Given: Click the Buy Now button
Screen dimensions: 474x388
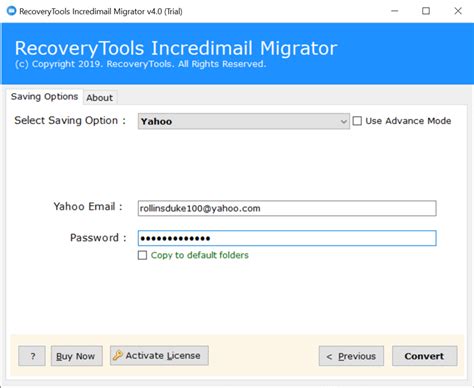Looking at the screenshot, I should click(x=77, y=356).
